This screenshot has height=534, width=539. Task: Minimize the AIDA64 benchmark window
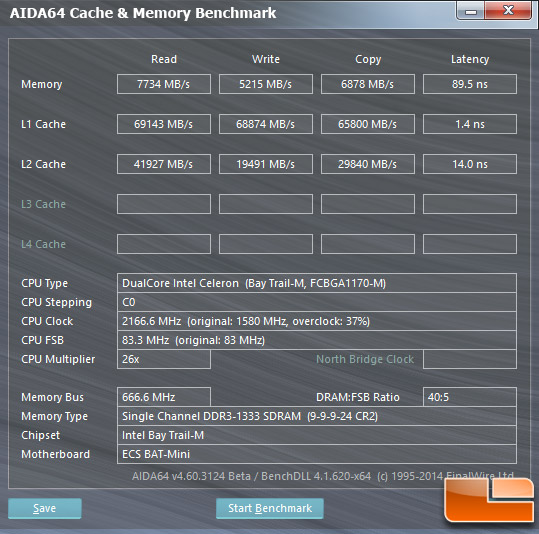(471, 11)
